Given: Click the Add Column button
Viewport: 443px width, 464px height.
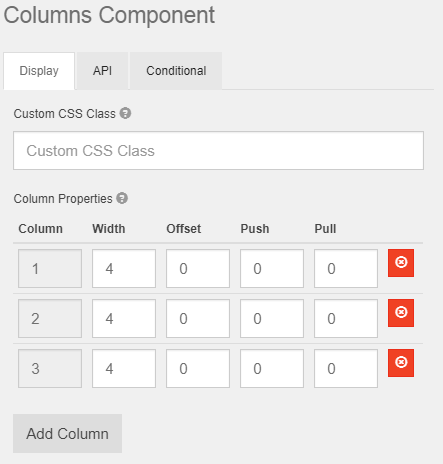Looking at the screenshot, I should click(x=67, y=433).
